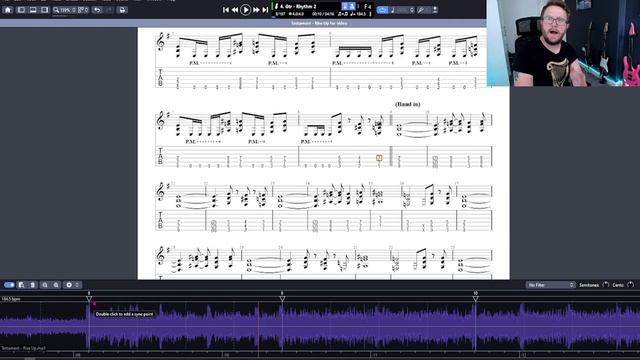Screen dimensions: 640x360
Task: Toggle the audio track enable switch
Action: 9,285
